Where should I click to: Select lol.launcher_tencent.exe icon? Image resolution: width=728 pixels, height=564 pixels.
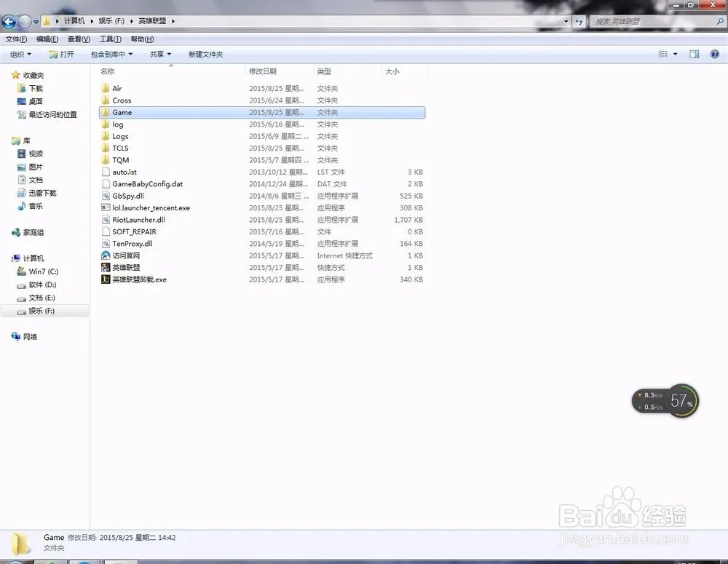(x=106, y=208)
